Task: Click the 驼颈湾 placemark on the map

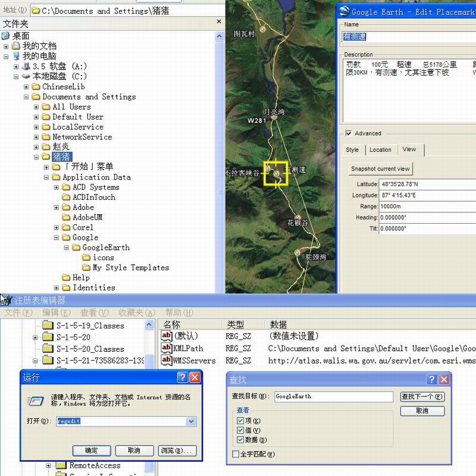Action: (x=297, y=252)
